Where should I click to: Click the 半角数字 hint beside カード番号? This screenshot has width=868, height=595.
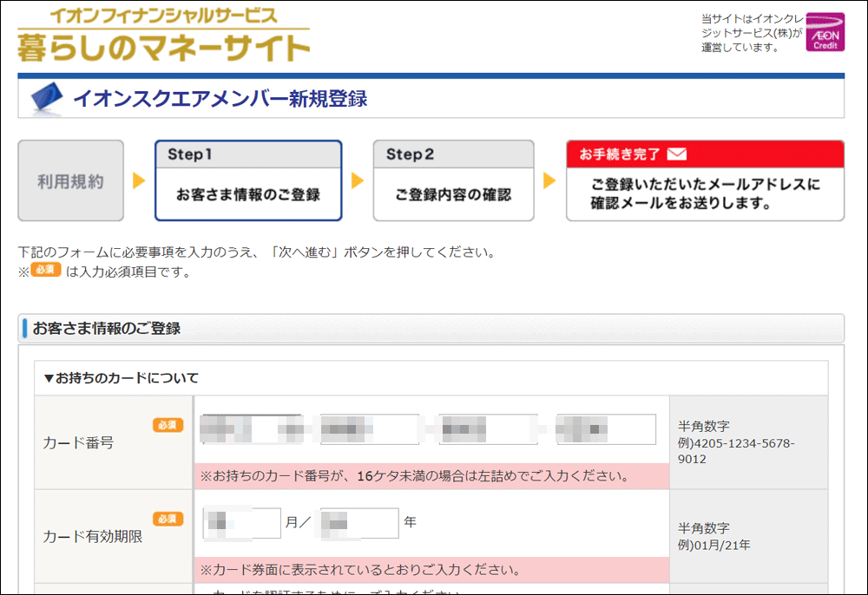[x=703, y=427]
